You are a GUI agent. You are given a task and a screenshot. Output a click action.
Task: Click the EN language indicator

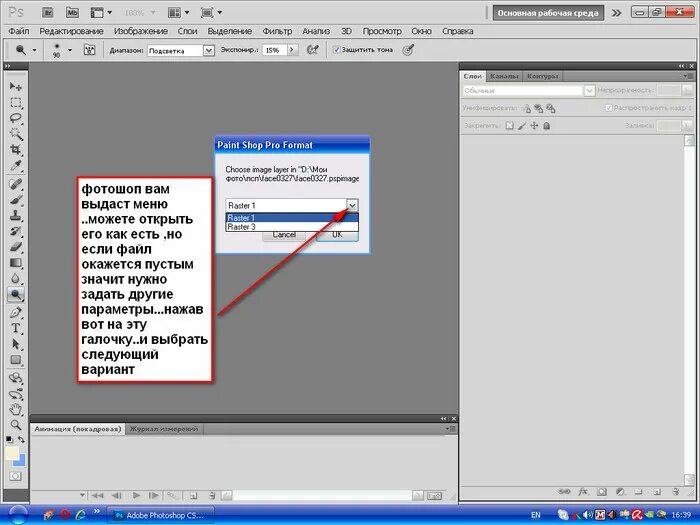pos(536,515)
